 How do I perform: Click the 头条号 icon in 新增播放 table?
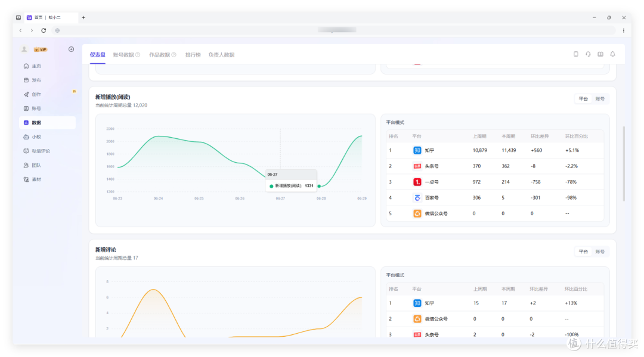417,166
